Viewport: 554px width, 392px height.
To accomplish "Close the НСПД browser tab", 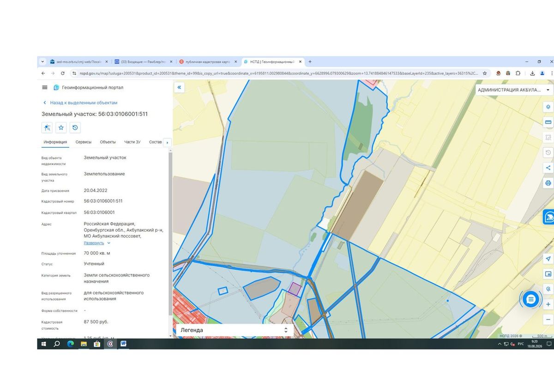I will (300, 61).
